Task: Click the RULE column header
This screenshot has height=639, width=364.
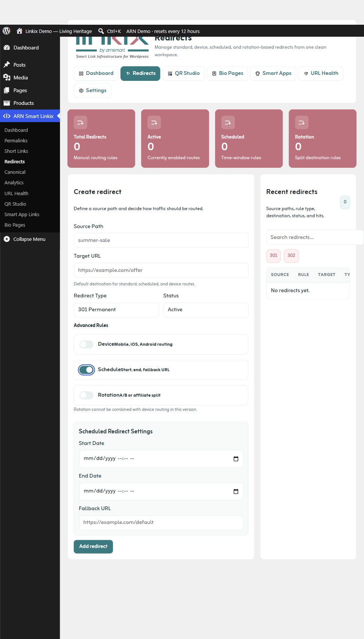Action: tap(303, 275)
